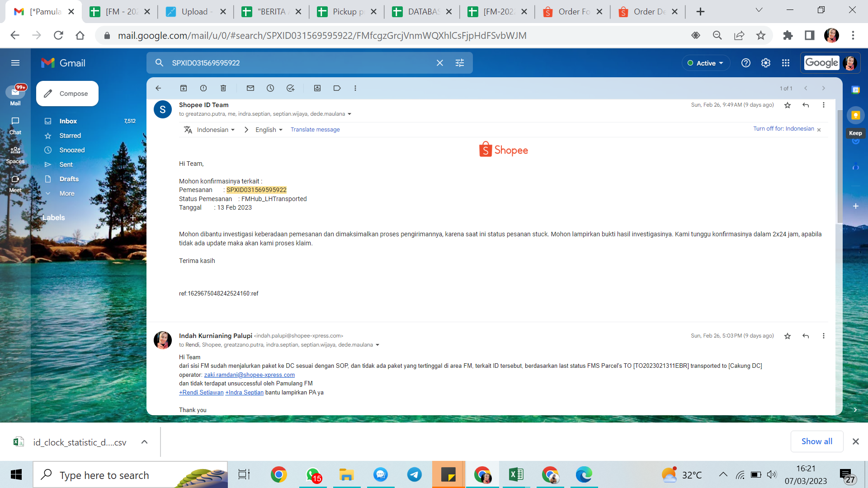Open Chrome extensions puzzle icon
Image resolution: width=868 pixels, height=488 pixels.
tap(788, 35)
